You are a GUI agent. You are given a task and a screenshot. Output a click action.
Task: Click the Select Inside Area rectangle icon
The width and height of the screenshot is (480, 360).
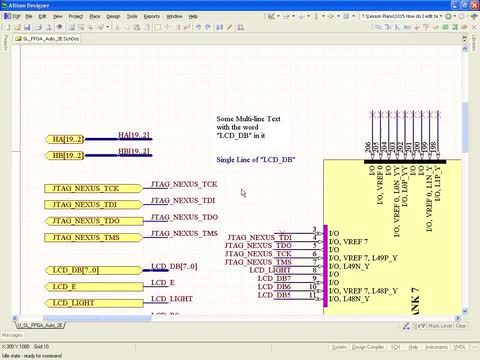158,27
